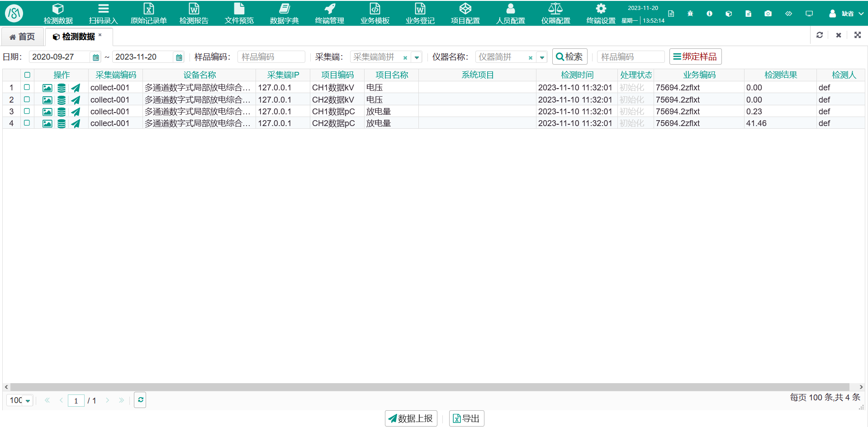Screen dimensions: 868x427
Task: Open database icon for row 1 CH1数据kV
Action: pyautogui.click(x=62, y=88)
